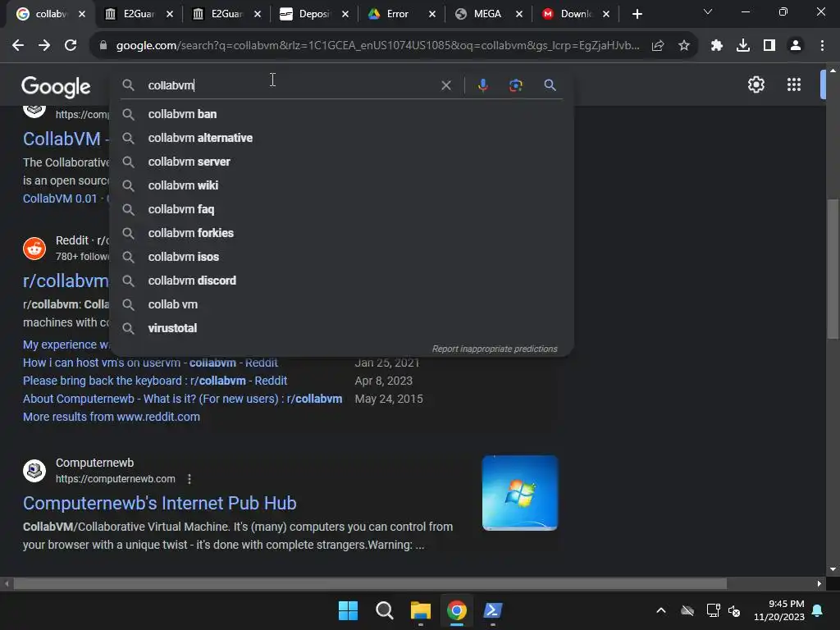The height and width of the screenshot is (630, 840).
Task: Select the 'collabvm isos' suggestion
Action: [x=342, y=257]
